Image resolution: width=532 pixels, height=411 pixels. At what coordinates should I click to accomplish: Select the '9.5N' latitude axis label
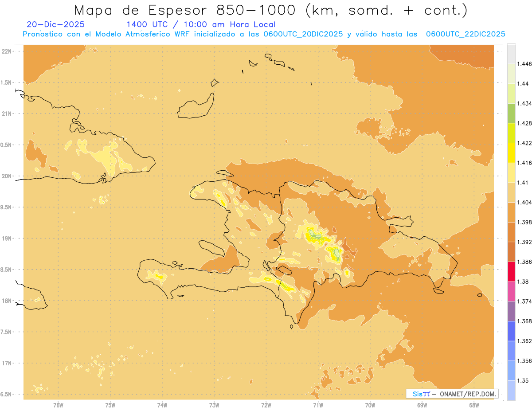pyautogui.click(x=7, y=207)
